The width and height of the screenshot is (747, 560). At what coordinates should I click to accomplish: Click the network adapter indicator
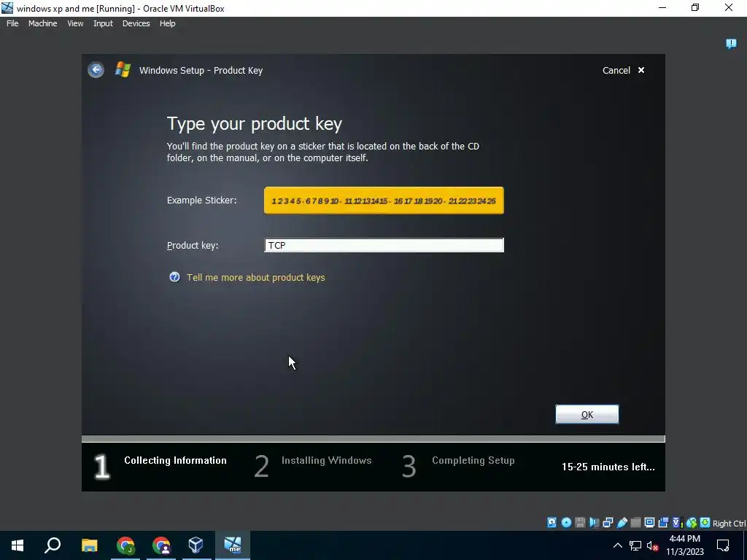[608, 522]
